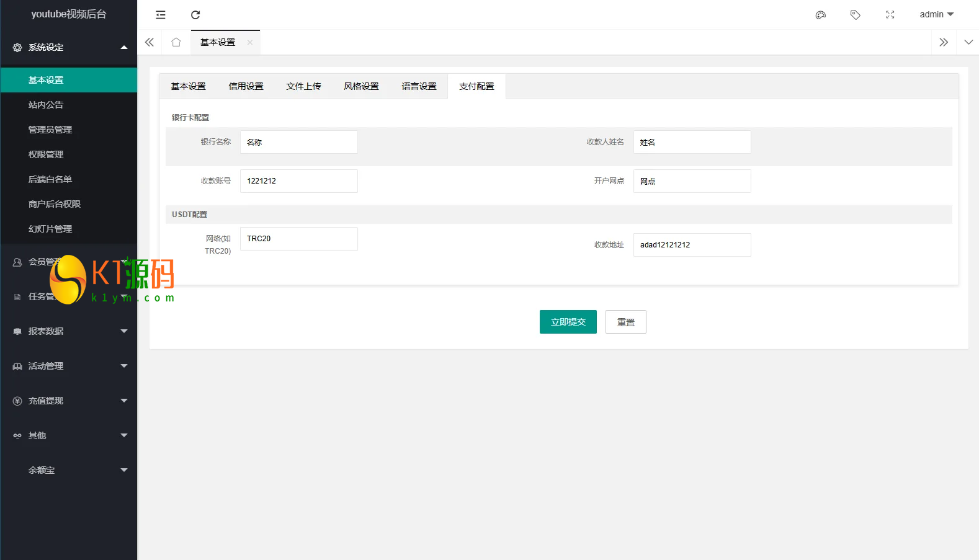This screenshot has width=979, height=560.
Task: Open 站内公告 in the sidebar
Action: (x=69, y=105)
